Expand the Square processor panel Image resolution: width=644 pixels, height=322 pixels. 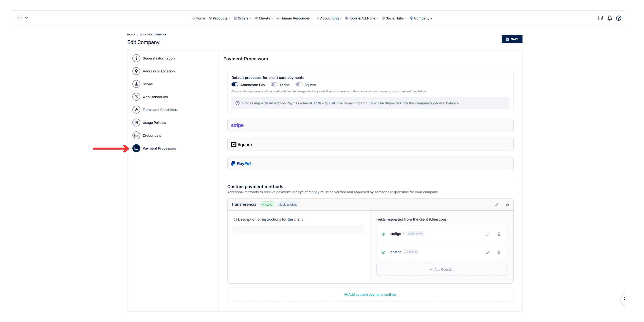[370, 144]
